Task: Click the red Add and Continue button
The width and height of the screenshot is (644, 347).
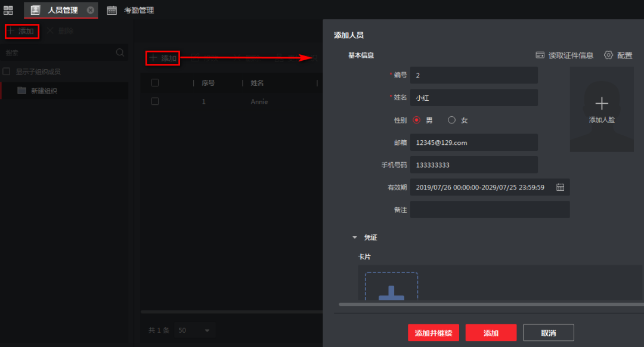Action: click(434, 333)
